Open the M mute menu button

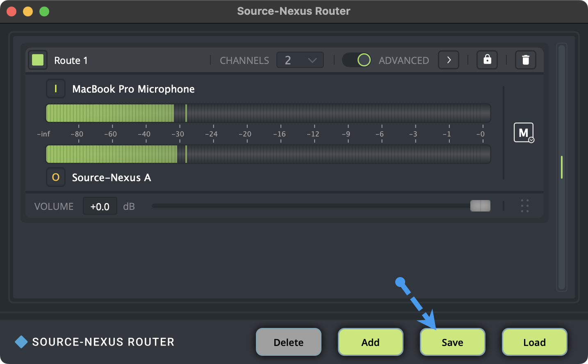tap(524, 132)
